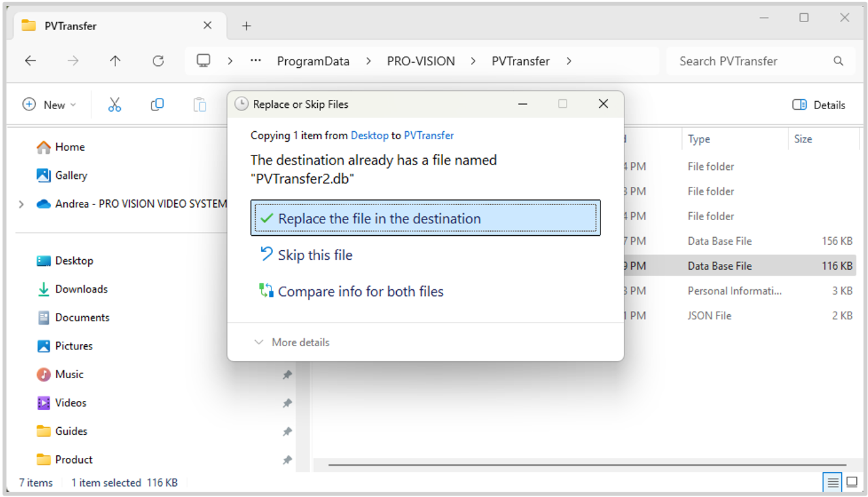Switch to details list view icon
868x497 pixels.
(833, 483)
